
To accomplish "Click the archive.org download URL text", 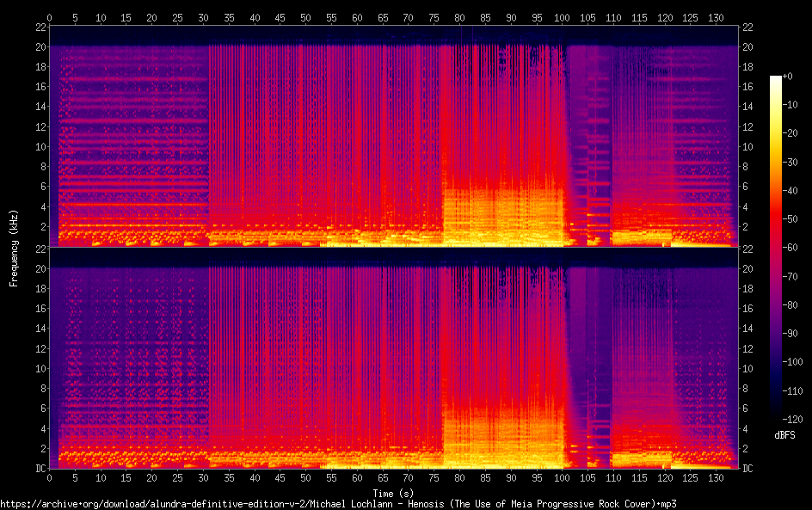I will (x=338, y=504).
